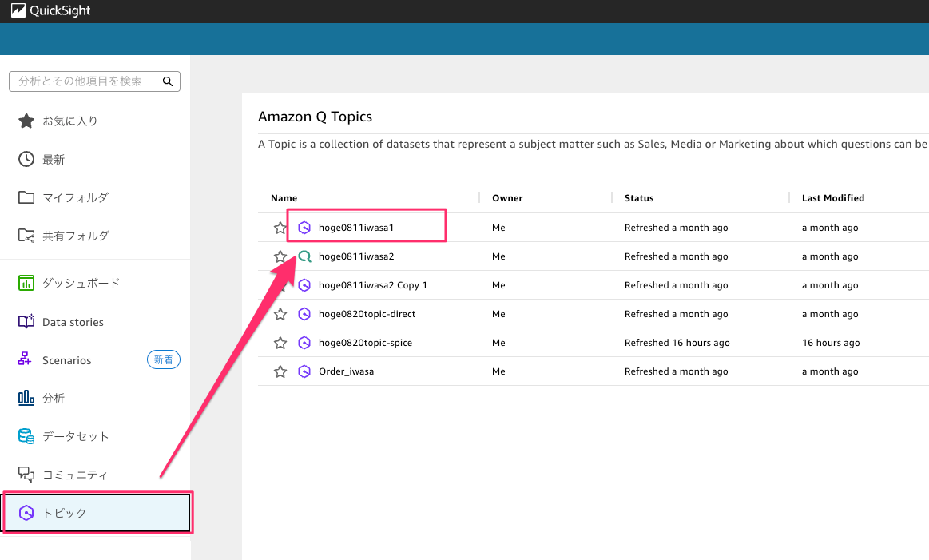This screenshot has height=560, width=929.
Task: Click topic icon beside hoge0811iwasa1
Action: (x=304, y=228)
